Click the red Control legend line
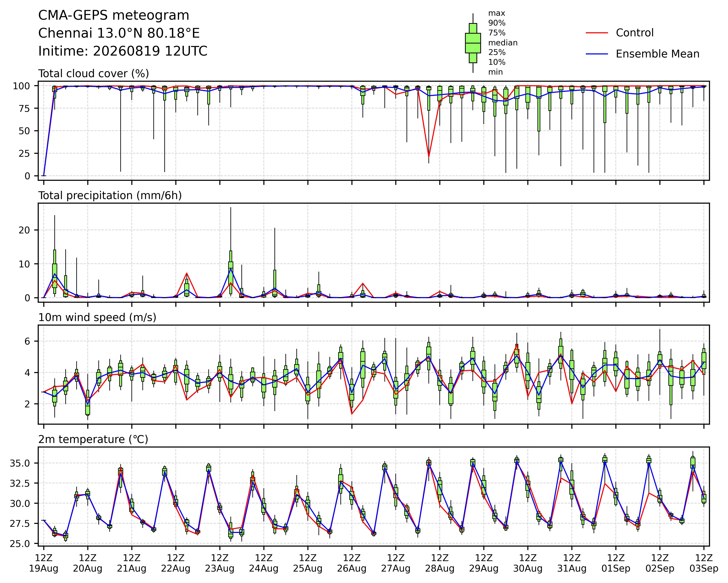The height and width of the screenshot is (583, 728). click(x=597, y=33)
